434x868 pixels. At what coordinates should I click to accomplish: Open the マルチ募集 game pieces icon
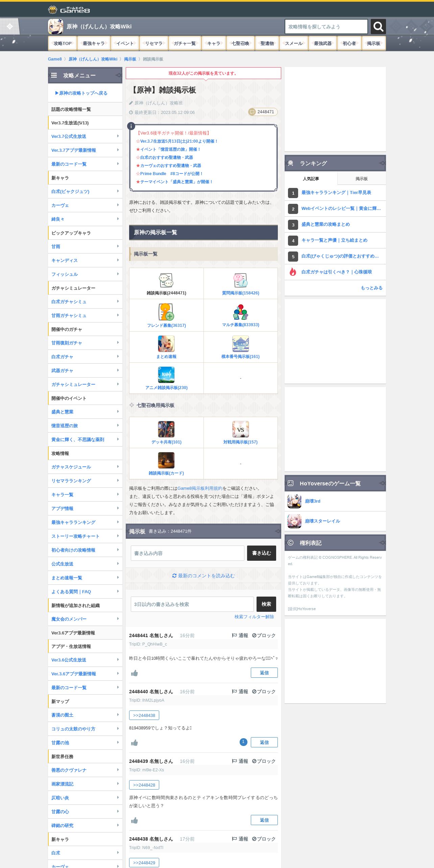tap(240, 312)
